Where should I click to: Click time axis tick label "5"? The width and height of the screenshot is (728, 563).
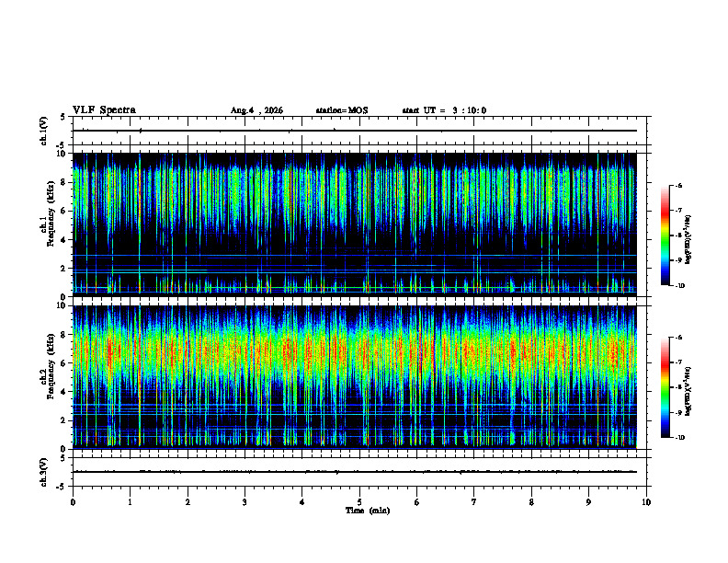click(x=359, y=502)
